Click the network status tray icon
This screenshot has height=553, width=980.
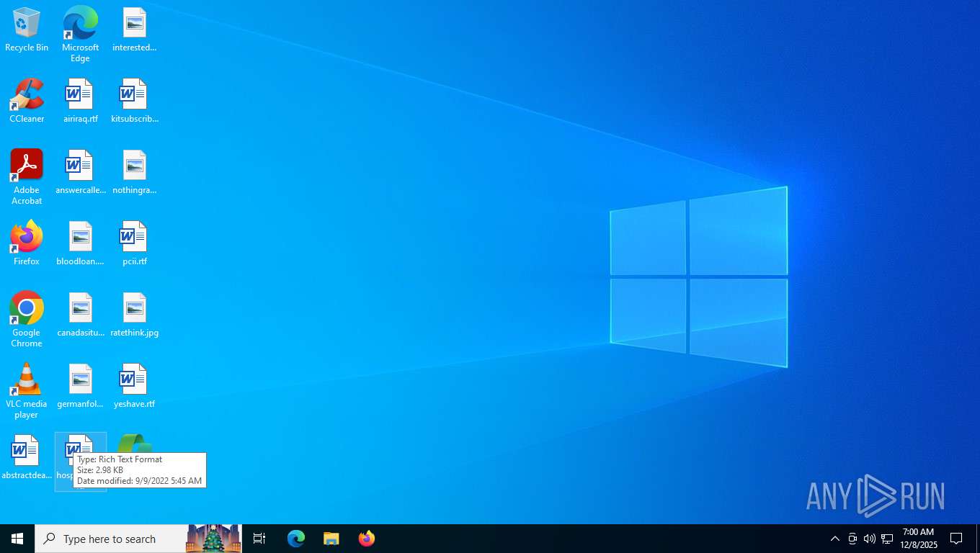click(x=887, y=539)
